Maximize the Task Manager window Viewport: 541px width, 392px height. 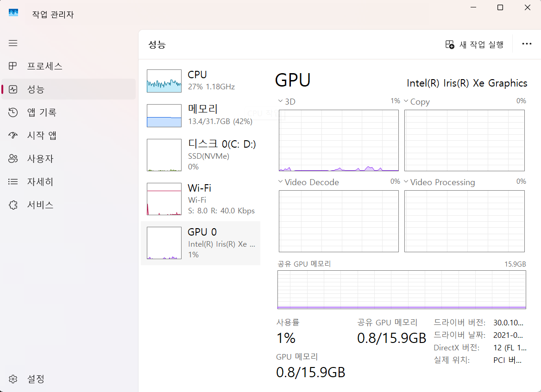pos(500,7)
